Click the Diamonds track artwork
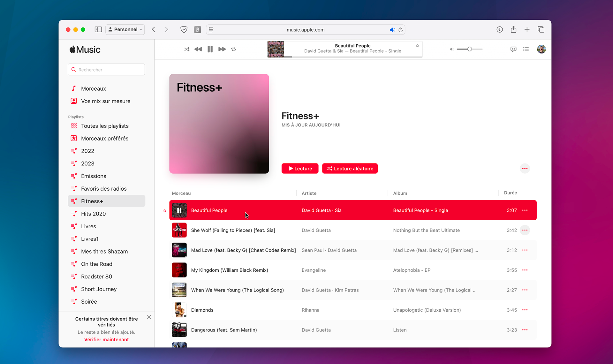613x364 pixels. [179, 310]
